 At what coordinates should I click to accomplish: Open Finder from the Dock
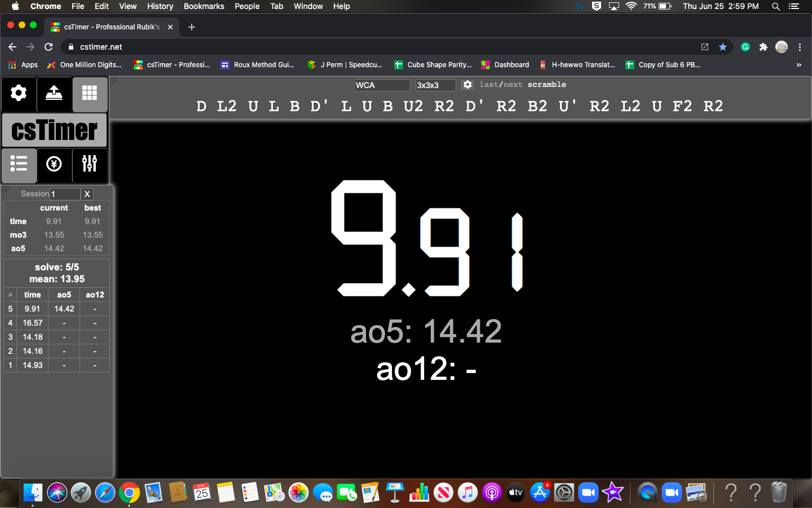pyautogui.click(x=33, y=493)
